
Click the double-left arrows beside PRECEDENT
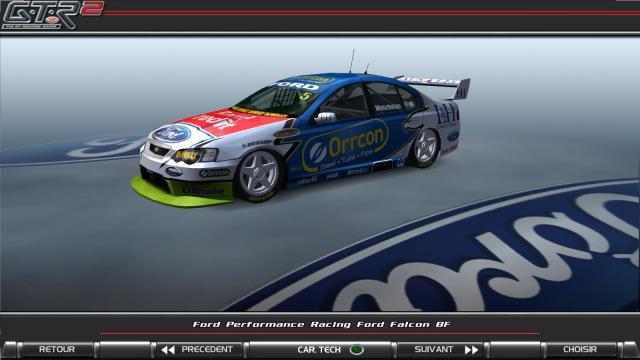pyautogui.click(x=168, y=350)
